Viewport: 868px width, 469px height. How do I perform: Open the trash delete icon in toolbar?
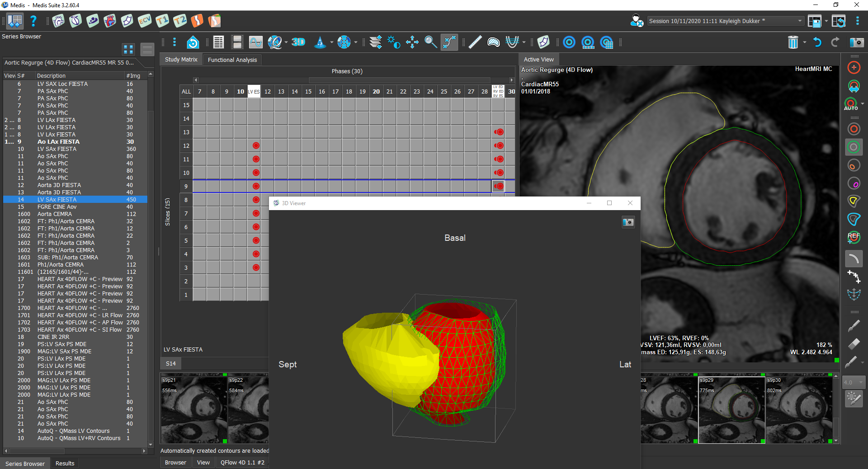click(x=793, y=42)
